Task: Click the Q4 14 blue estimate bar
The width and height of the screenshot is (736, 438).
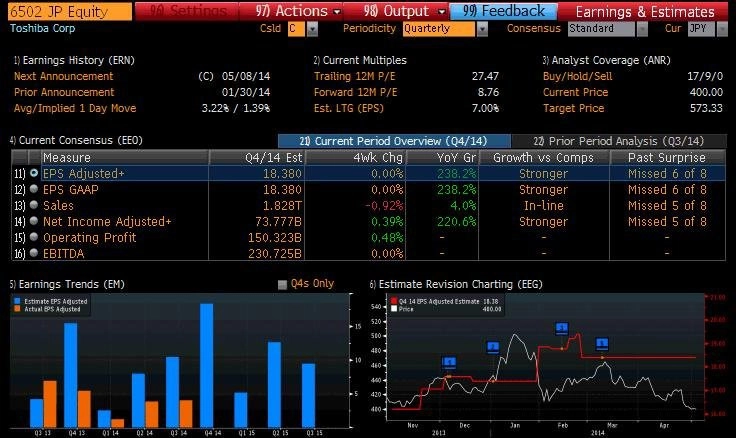Action: tap(207, 365)
